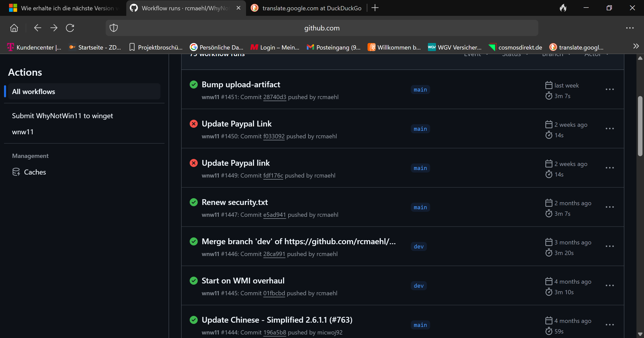Open commit f033092 link

[x=274, y=136]
